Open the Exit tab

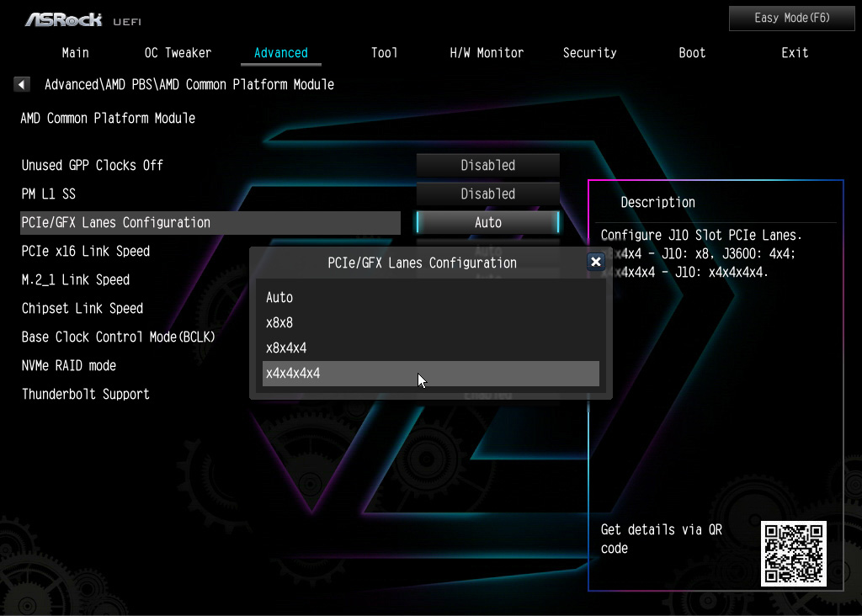tap(795, 53)
